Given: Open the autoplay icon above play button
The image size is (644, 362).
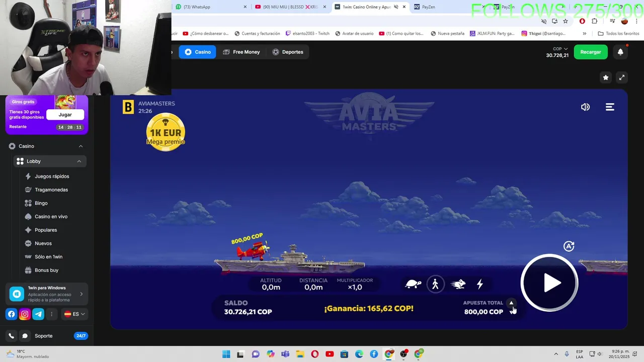Looking at the screenshot, I should pyautogui.click(x=569, y=246).
